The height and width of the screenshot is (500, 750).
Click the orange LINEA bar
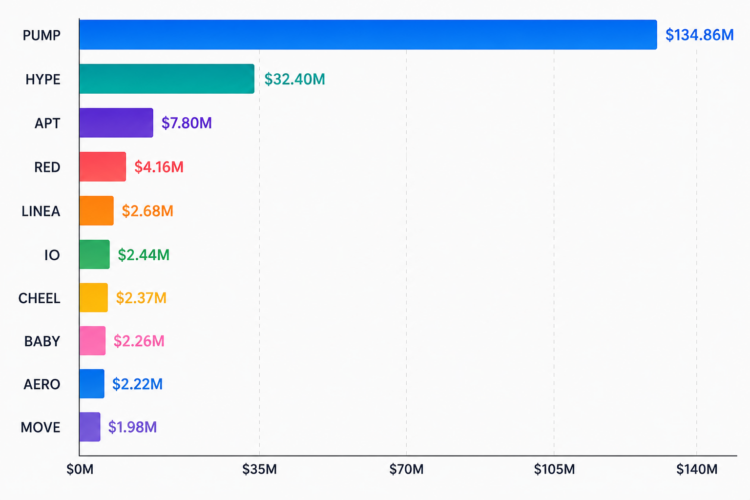point(97,211)
